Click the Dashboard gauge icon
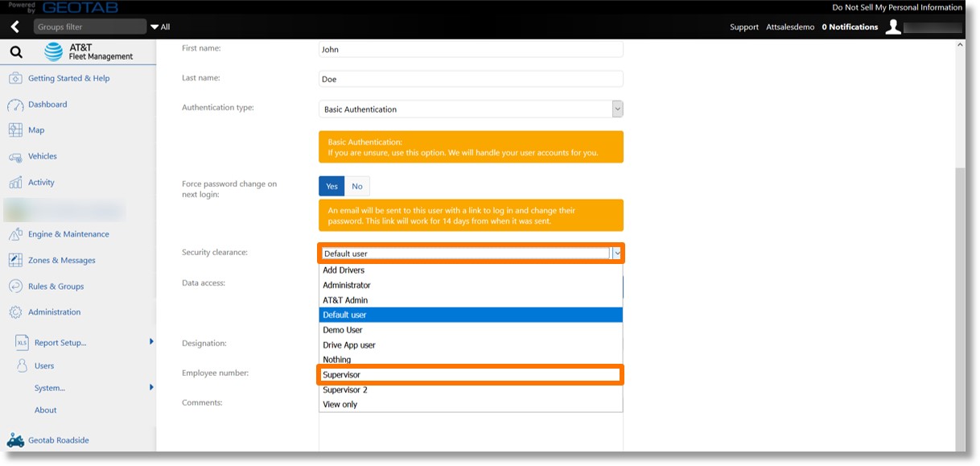Image resolution: width=980 pixels, height=466 pixels. tap(15, 105)
